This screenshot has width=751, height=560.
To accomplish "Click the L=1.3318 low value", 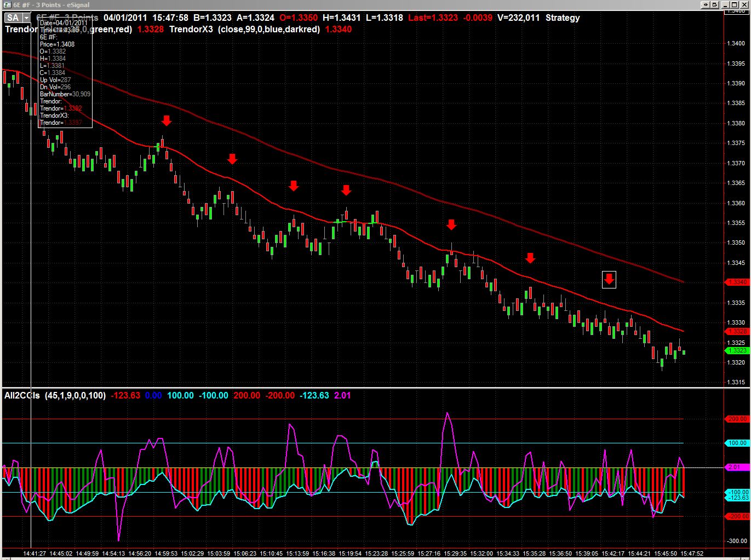I will pyautogui.click(x=385, y=18).
